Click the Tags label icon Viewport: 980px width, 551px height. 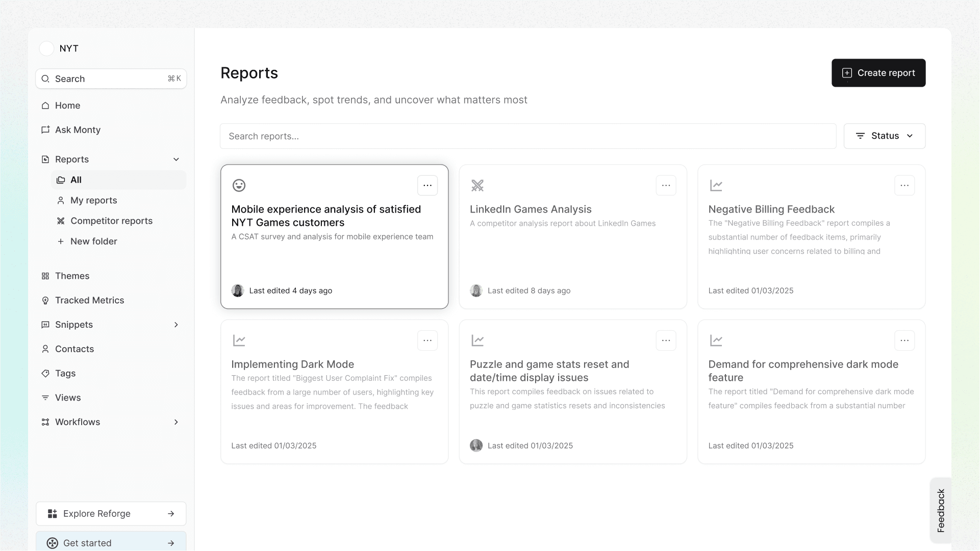[45, 373]
